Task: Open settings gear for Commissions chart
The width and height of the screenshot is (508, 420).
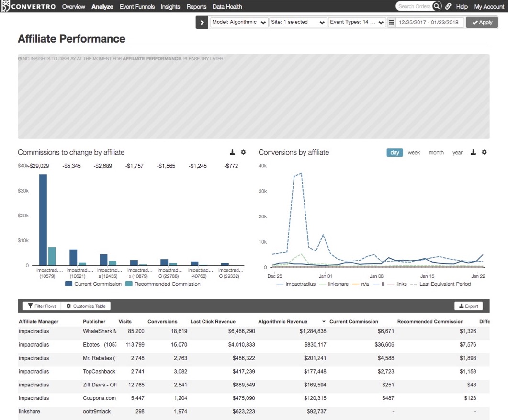Action: tap(243, 152)
